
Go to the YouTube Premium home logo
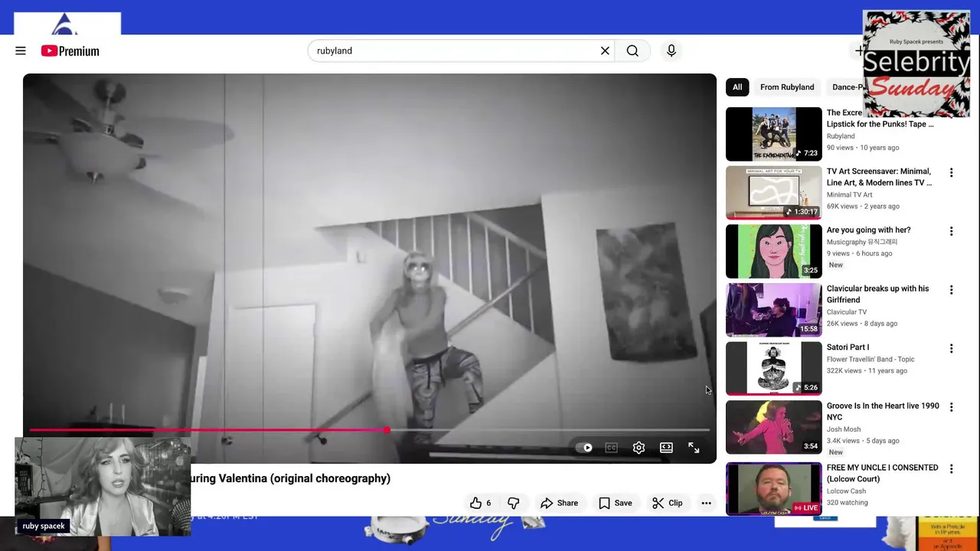70,51
